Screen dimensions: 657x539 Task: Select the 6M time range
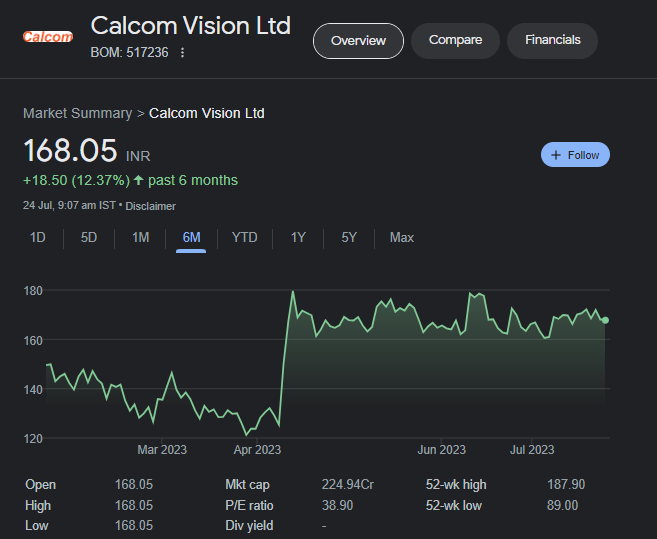191,238
